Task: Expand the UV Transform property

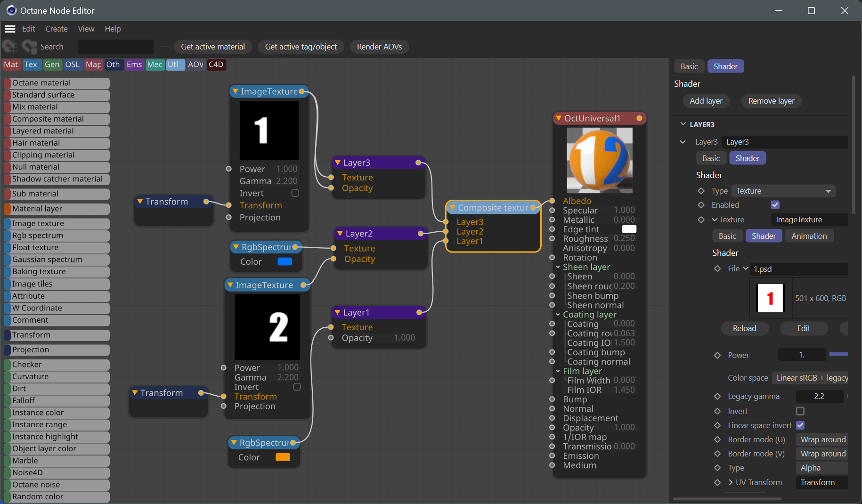Action: [731, 482]
